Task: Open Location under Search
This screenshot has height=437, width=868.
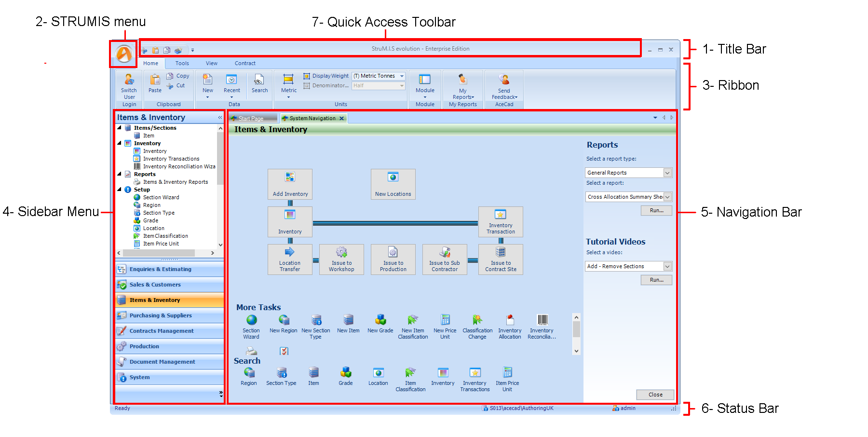Action: (x=378, y=376)
